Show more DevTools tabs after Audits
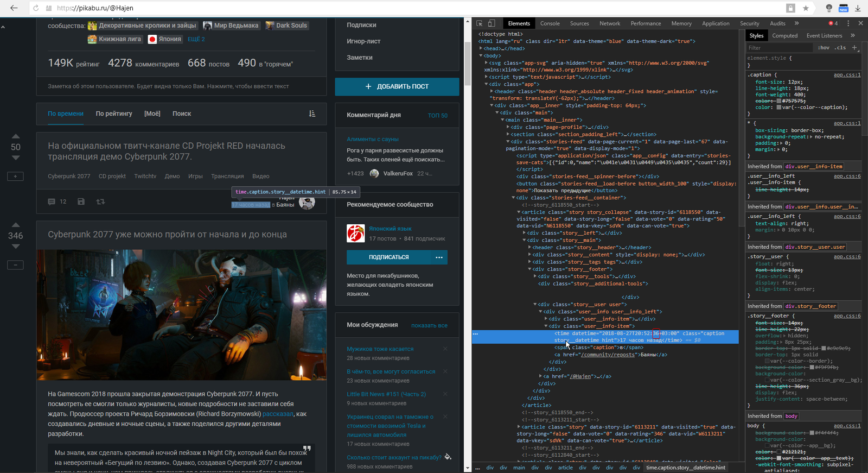Screen dimensions: 868x473 pos(796,23)
